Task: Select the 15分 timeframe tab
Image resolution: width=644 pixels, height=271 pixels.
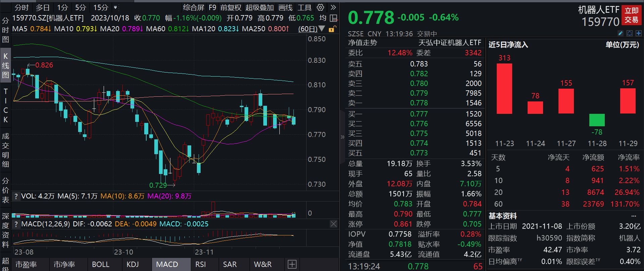Action: [101, 7]
